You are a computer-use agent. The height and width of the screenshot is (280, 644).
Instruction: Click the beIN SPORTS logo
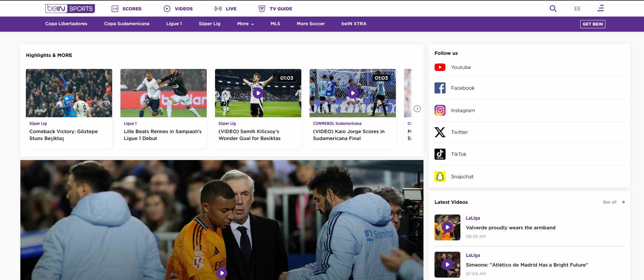[x=70, y=9]
